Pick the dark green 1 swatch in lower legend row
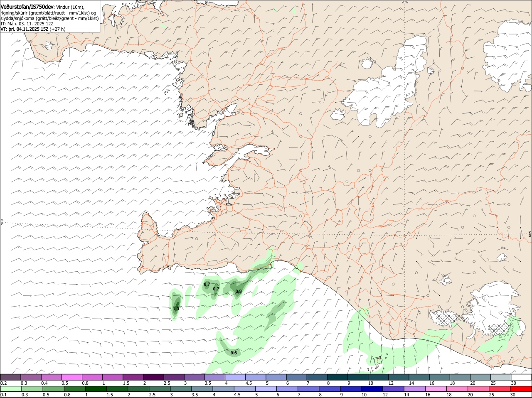532x398 pixels. 96,389
